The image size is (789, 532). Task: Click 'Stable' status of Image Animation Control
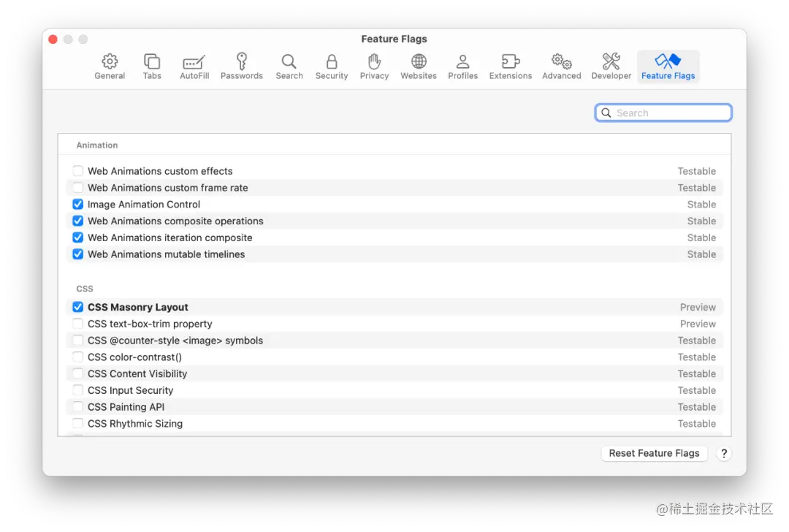click(701, 205)
